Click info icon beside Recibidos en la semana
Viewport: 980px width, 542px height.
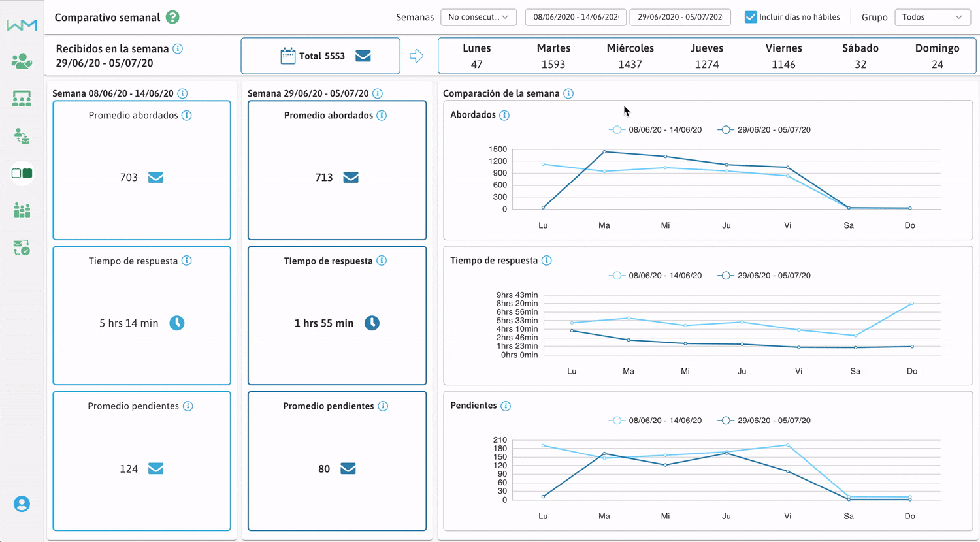coord(178,49)
